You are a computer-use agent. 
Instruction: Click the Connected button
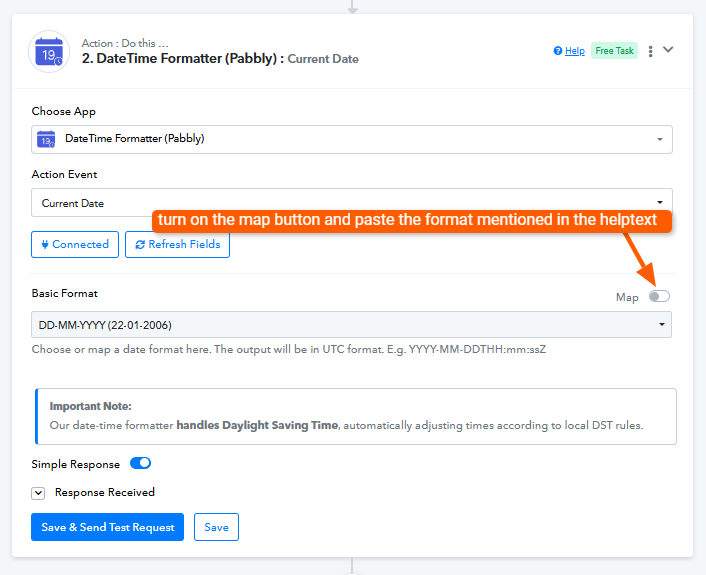tap(75, 245)
